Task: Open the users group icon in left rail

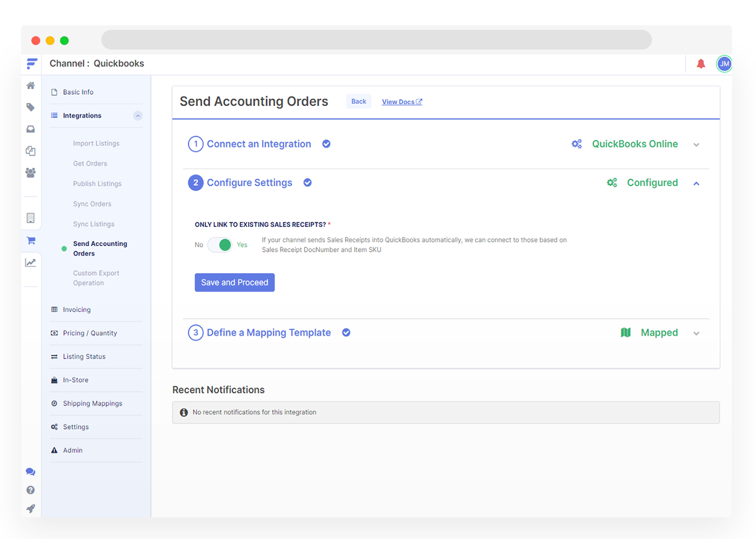Action: click(x=30, y=172)
